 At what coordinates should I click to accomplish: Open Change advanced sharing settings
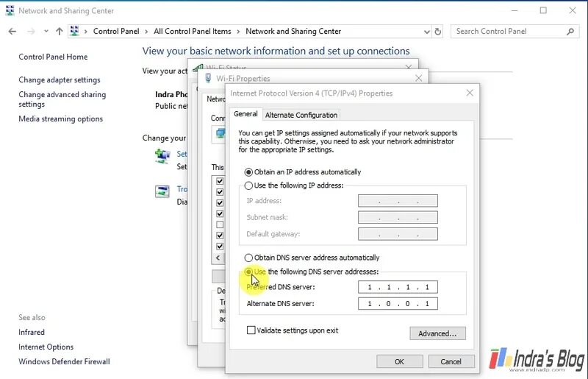tap(62, 99)
